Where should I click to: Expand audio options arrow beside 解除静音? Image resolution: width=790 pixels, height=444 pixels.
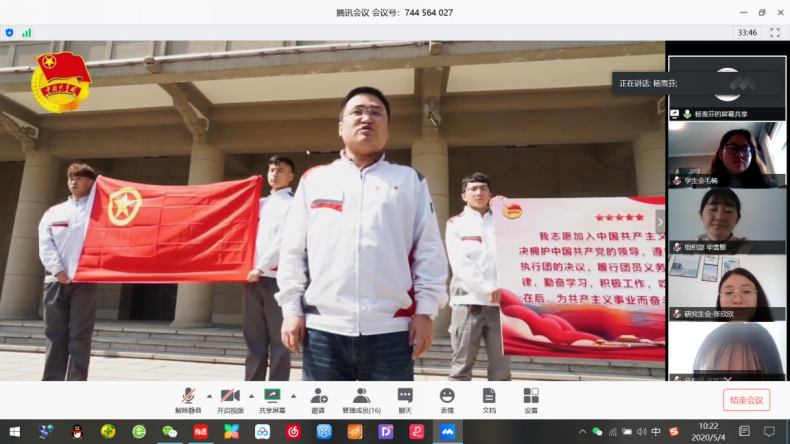point(210,396)
